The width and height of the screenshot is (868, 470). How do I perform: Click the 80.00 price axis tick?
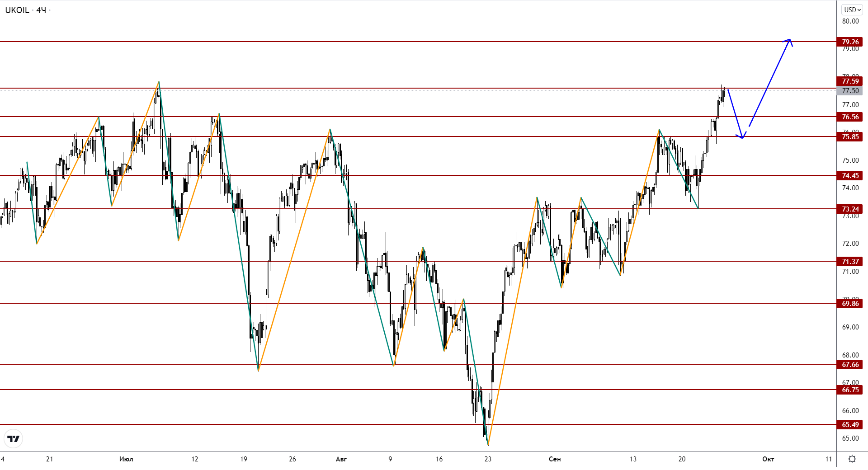point(850,21)
